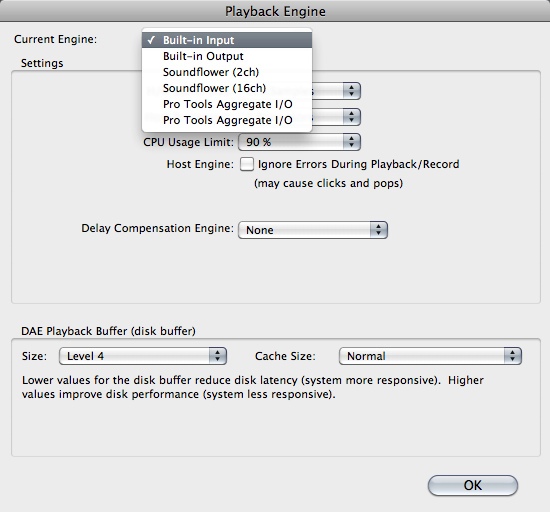Toggle Ignore Errors During Playback/Record checkbox
Image resolution: width=550 pixels, height=512 pixels.
[247, 164]
